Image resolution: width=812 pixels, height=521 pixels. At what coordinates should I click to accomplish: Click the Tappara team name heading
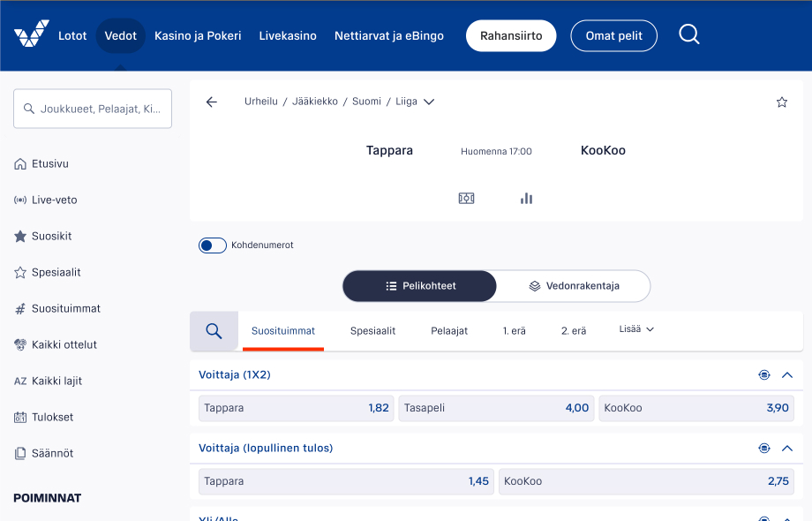389,151
